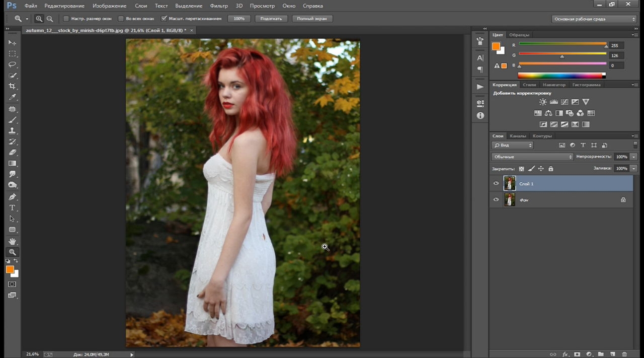Screen dimensions: 644x358
Task: Select the Crop tool
Action: coord(13,87)
